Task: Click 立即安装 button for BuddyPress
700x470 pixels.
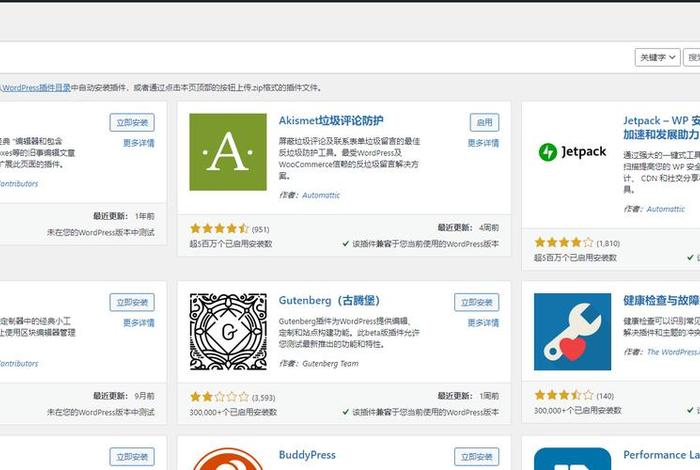Action: tap(476, 457)
